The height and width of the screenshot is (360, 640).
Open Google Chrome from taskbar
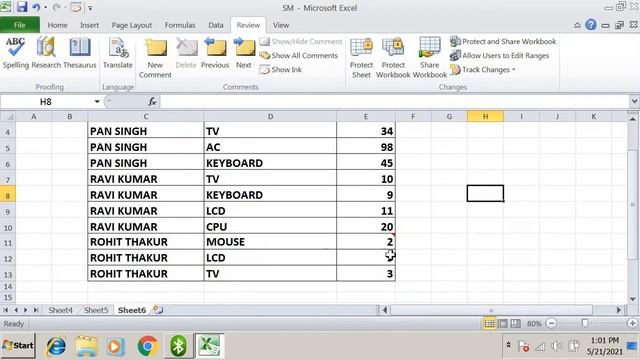[x=148, y=346]
